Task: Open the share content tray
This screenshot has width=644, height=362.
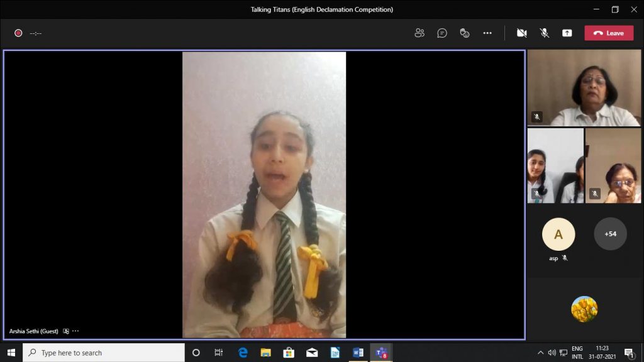Action: click(567, 33)
